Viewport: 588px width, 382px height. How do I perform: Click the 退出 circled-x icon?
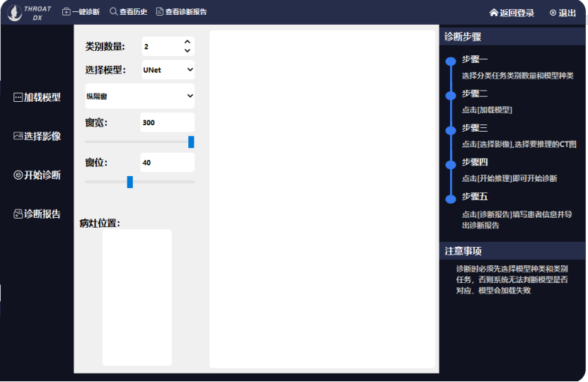pos(553,13)
